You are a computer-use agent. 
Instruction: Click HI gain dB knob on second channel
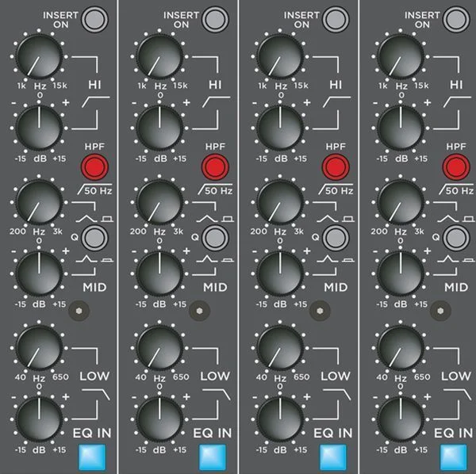click(x=159, y=128)
